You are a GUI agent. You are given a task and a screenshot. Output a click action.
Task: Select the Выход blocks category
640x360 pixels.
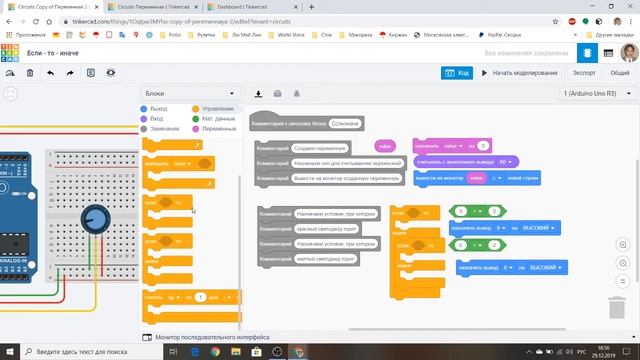click(x=154, y=109)
